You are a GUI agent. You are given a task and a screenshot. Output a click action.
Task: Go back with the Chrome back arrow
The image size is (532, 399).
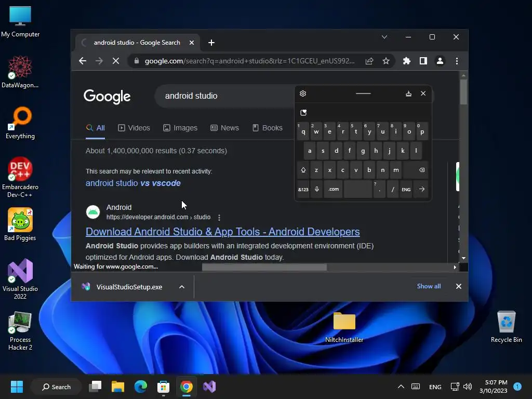[x=83, y=61]
